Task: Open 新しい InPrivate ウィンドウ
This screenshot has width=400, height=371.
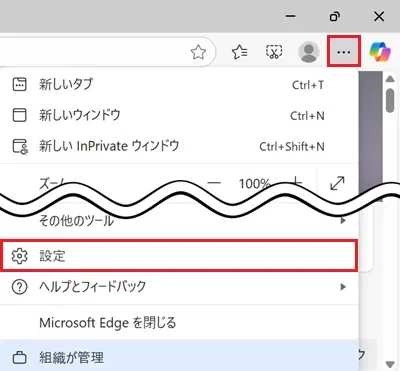Action: pos(179,146)
